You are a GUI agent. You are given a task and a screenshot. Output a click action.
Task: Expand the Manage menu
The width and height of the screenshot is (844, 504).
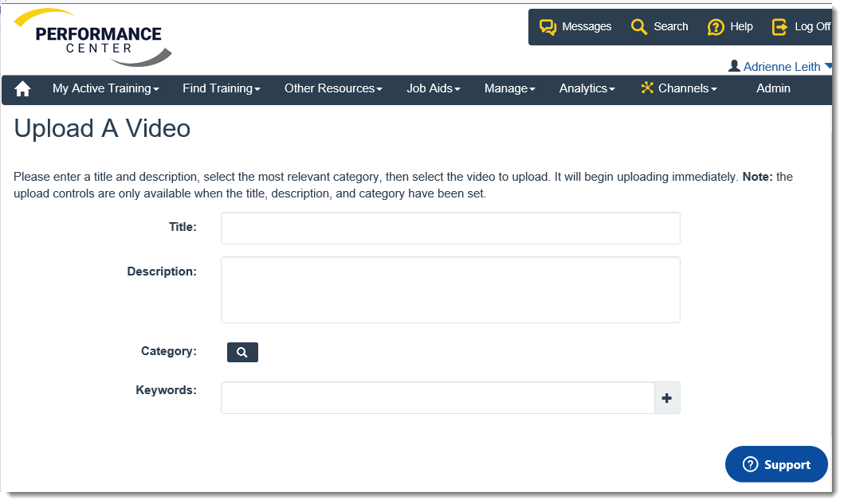[510, 88]
